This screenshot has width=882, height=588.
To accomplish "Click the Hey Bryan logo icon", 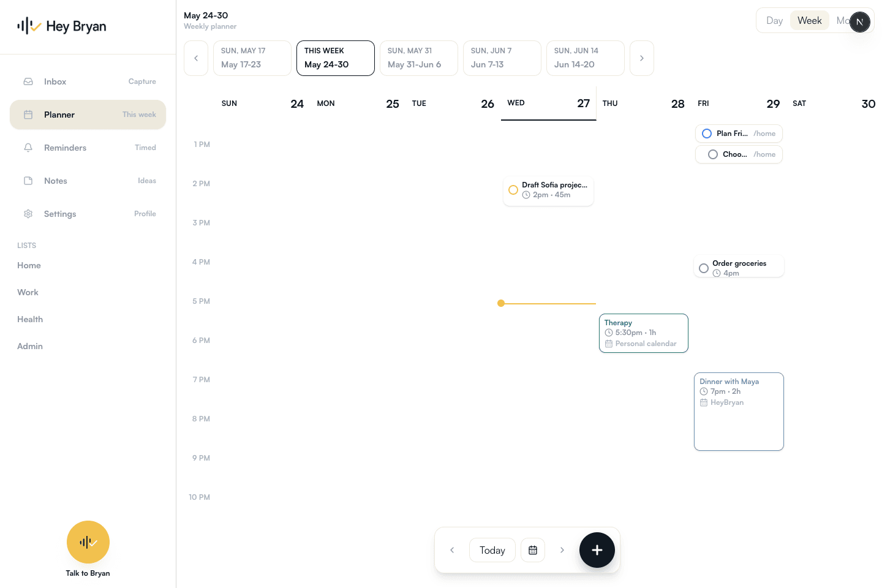I will pos(29,26).
